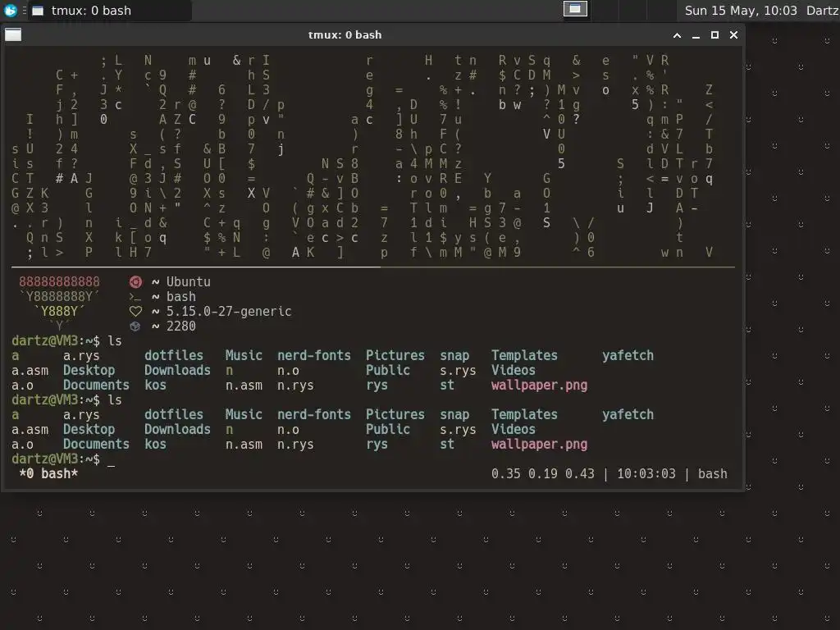Click 'kos' in the second ls listing
Viewport: 840px width, 630px height.
pos(155,444)
